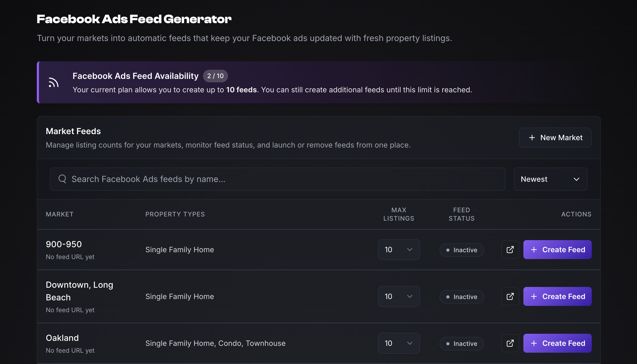
Task: Click Inactive status badge for 900-950
Action: [462, 250]
